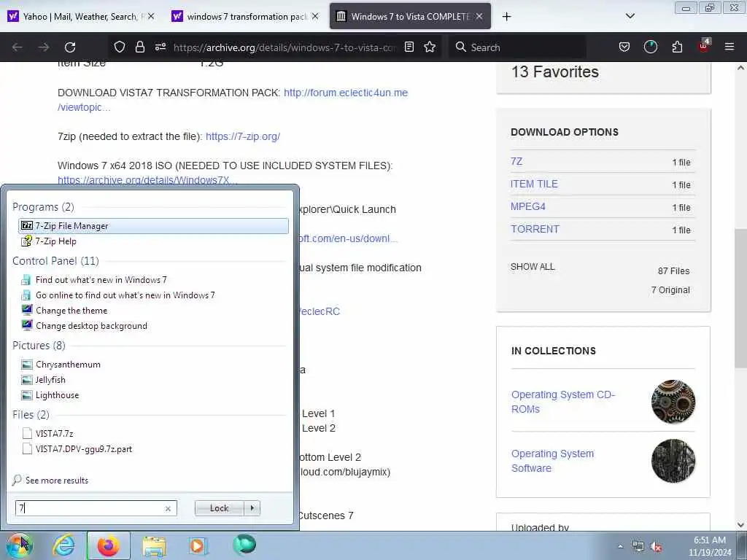
Task: Open 7-Zip Help from Start menu results
Action: pos(55,241)
